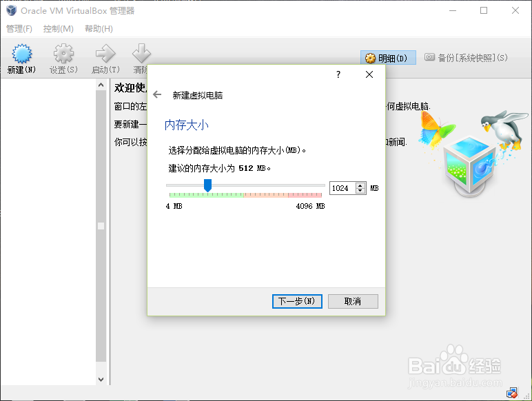
Task: Click the New (新建) toolbar icon
Action: click(x=22, y=54)
